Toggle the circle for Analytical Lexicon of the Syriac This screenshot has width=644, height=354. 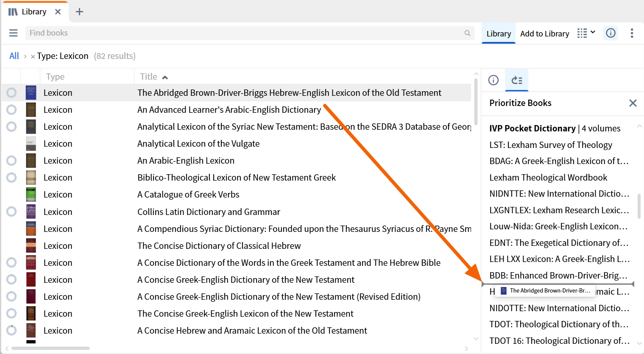[x=11, y=126]
